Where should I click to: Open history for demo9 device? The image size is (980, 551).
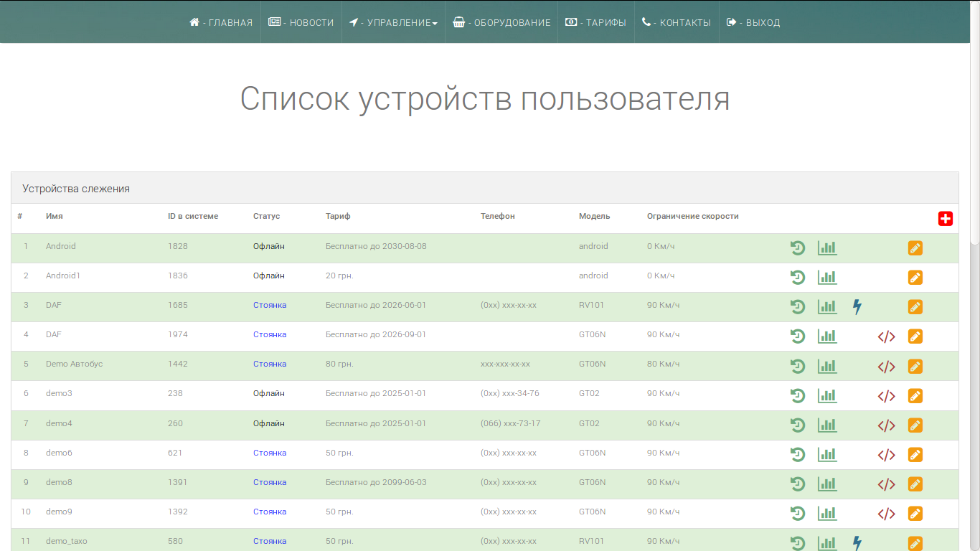click(798, 514)
